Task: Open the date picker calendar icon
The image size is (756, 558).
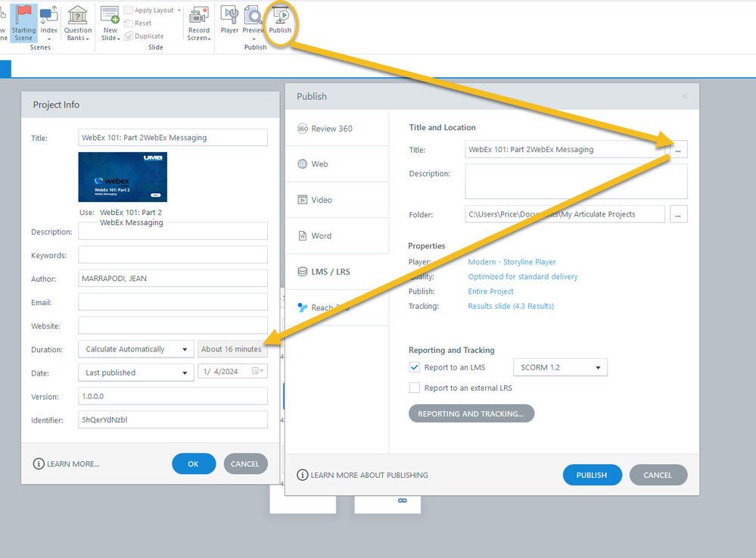Action: tap(257, 371)
